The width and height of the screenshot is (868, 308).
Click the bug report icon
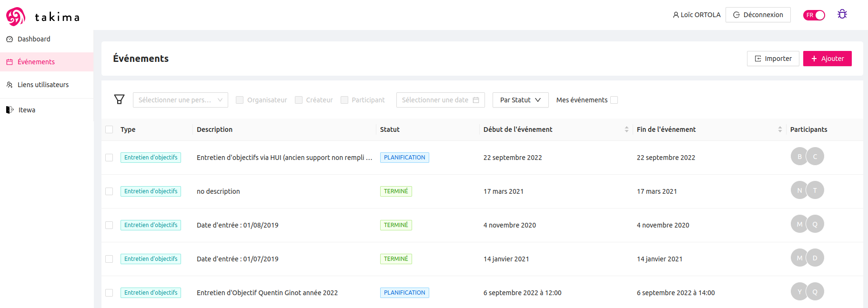point(842,14)
